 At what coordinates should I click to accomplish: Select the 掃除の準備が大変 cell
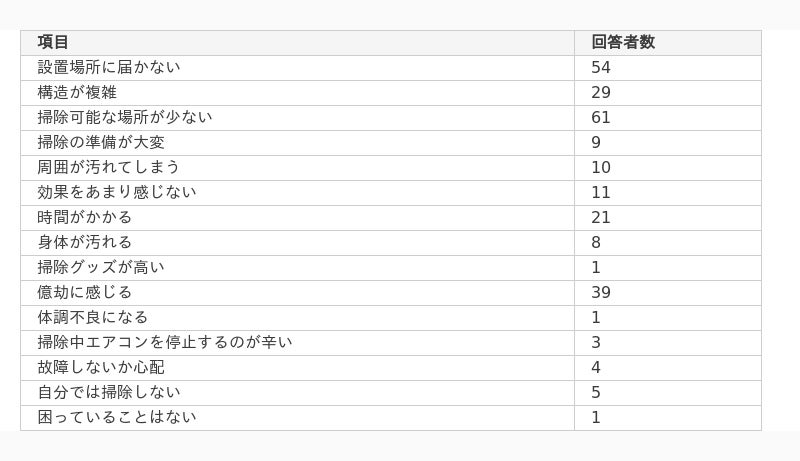(297, 142)
